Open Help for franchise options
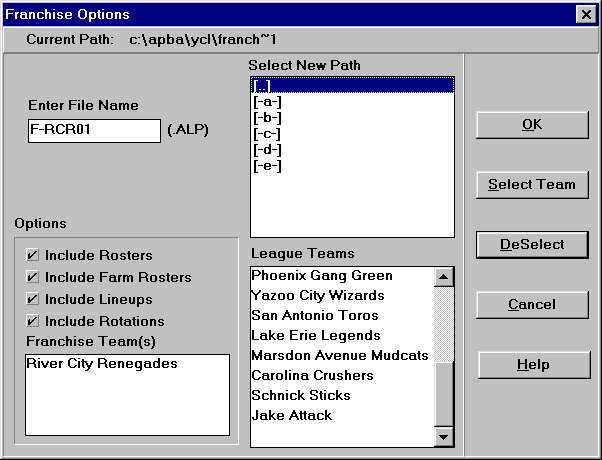Screen dimensions: 602x460 tap(532, 364)
